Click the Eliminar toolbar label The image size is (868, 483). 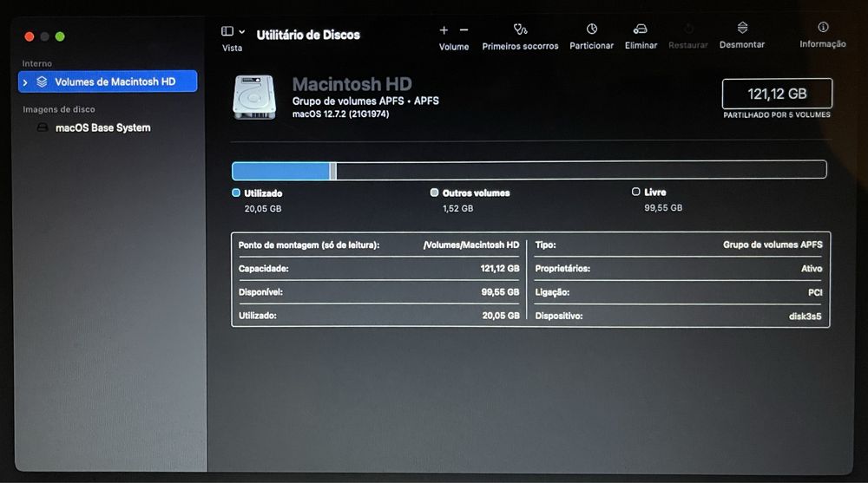click(x=641, y=45)
